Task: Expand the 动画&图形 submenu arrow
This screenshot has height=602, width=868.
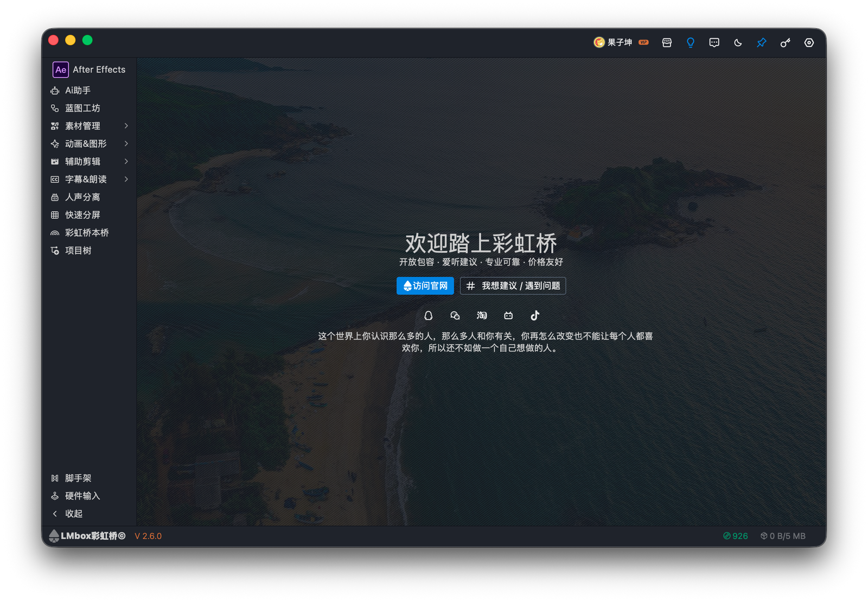Action: pyautogui.click(x=126, y=144)
